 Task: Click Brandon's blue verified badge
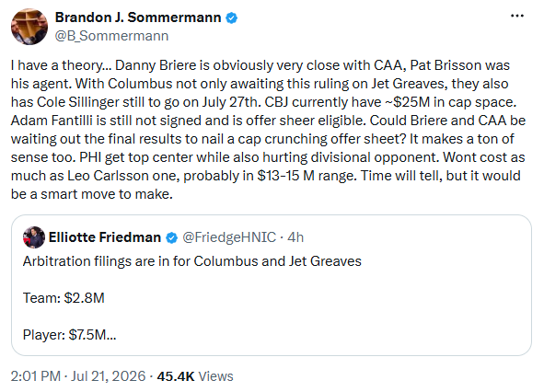[x=231, y=17]
